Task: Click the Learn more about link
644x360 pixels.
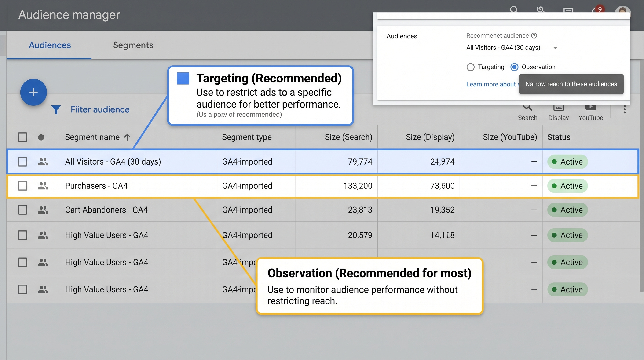Action: point(491,84)
